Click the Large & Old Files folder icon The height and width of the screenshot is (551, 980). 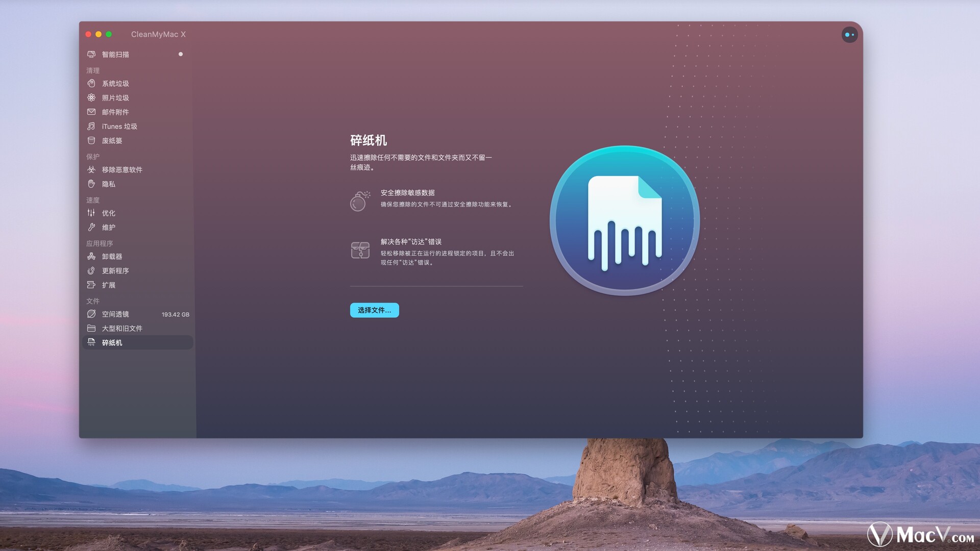point(91,328)
